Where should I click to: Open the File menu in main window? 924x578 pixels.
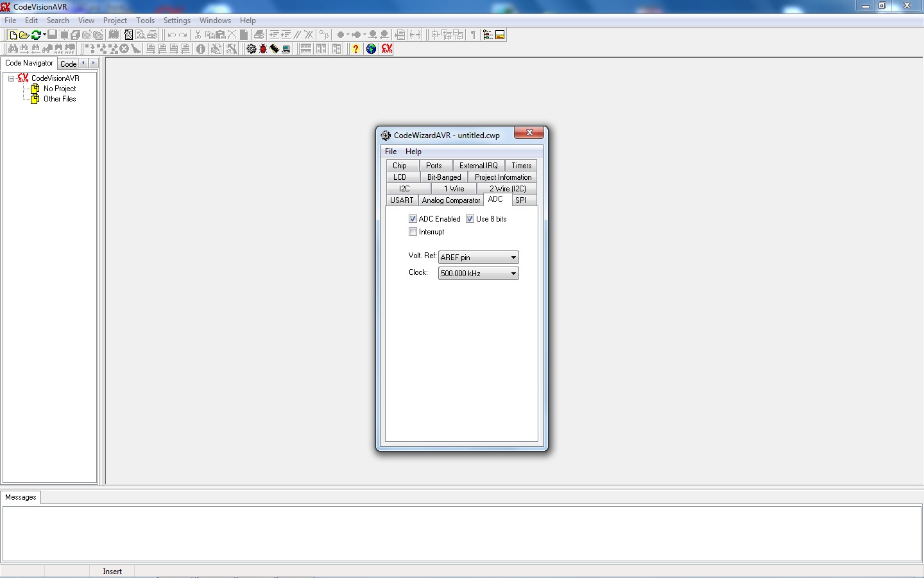[10, 21]
